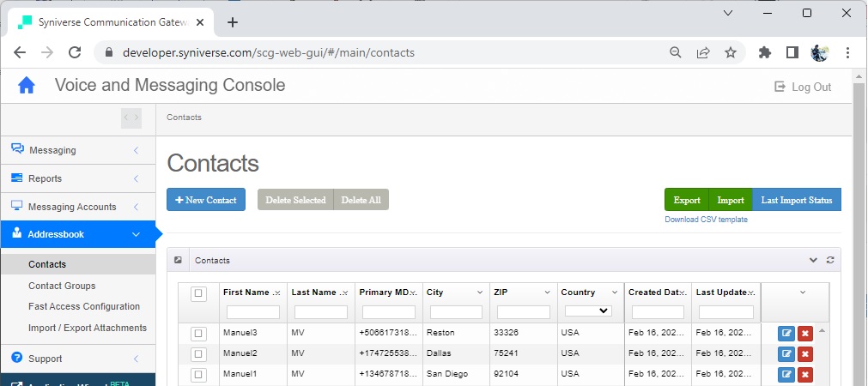Viewport: 868px width, 386px height.
Task: Open Fast Access Configuration page
Action: 84,306
